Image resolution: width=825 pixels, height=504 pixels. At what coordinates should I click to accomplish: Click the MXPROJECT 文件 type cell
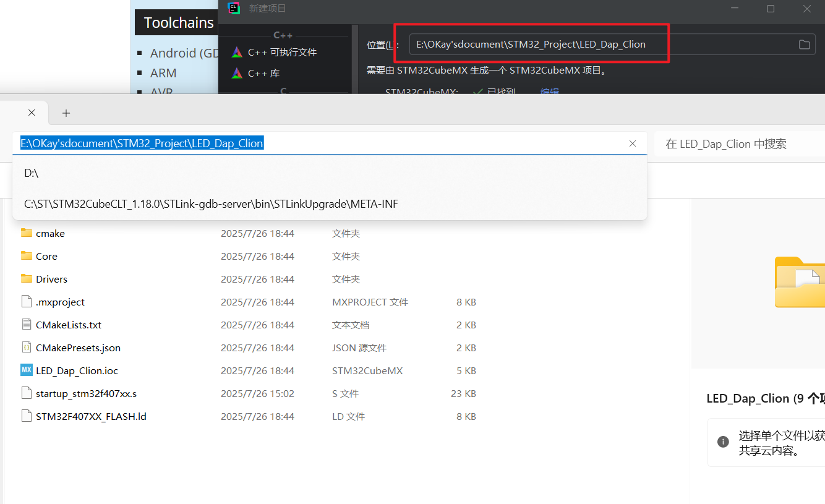(370, 302)
